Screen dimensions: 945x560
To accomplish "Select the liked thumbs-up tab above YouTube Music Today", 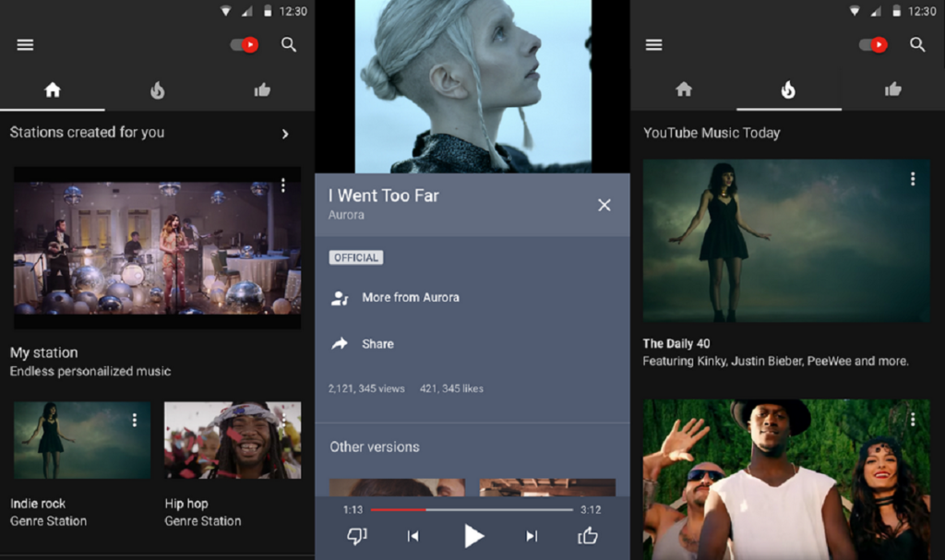I will [892, 89].
